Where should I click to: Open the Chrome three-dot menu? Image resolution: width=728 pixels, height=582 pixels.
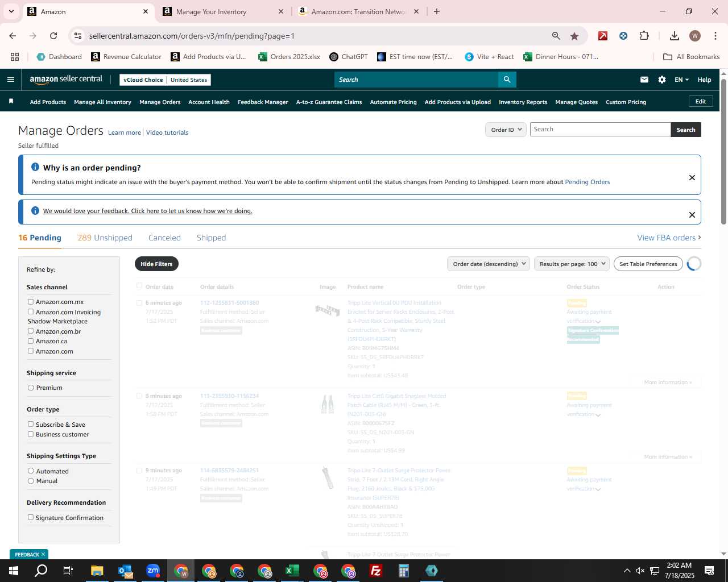715,36
